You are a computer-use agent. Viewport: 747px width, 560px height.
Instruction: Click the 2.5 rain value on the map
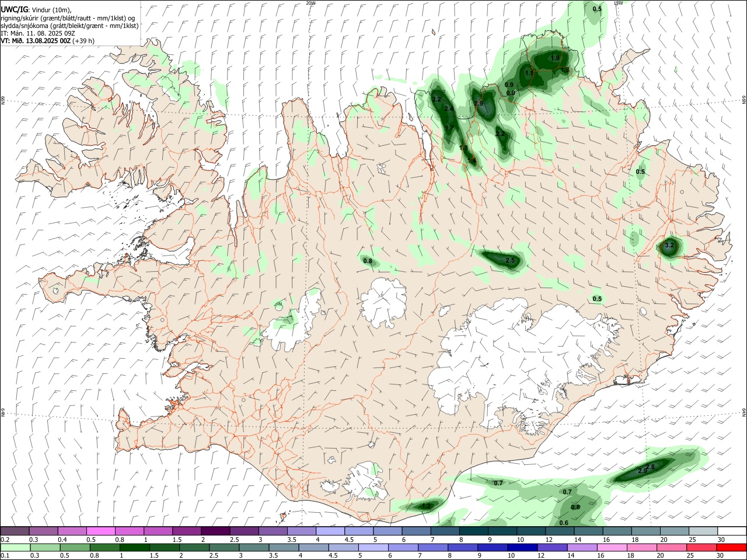[x=510, y=260]
